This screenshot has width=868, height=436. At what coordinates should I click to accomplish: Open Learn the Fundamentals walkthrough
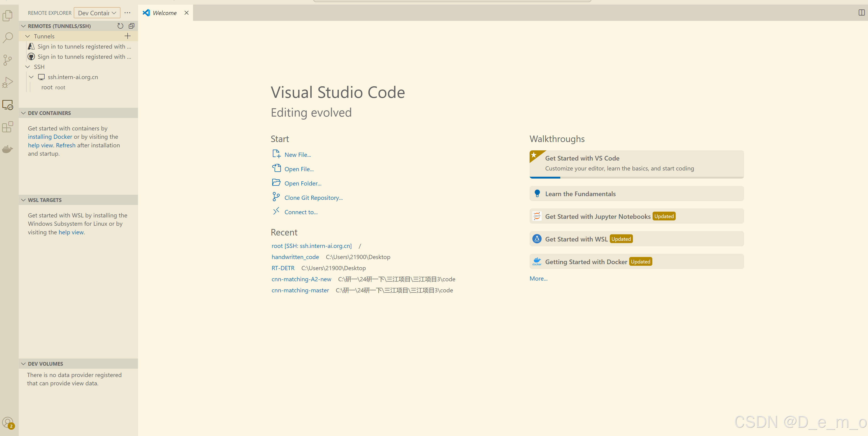(637, 194)
